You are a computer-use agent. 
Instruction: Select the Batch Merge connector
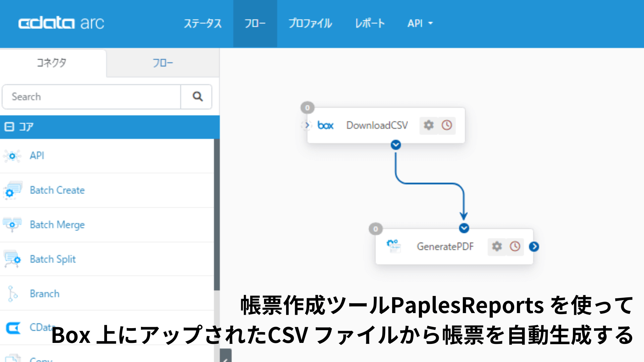(x=12, y=225)
